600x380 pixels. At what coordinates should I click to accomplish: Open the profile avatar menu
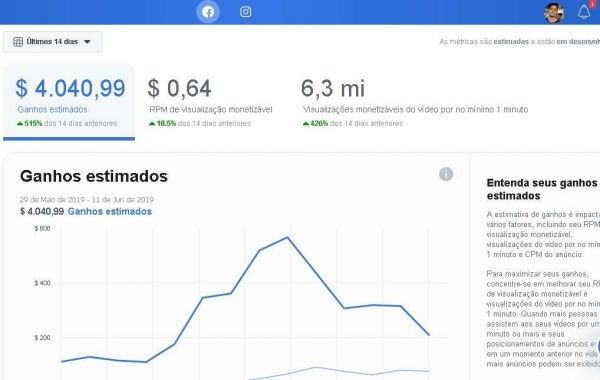pyautogui.click(x=554, y=13)
